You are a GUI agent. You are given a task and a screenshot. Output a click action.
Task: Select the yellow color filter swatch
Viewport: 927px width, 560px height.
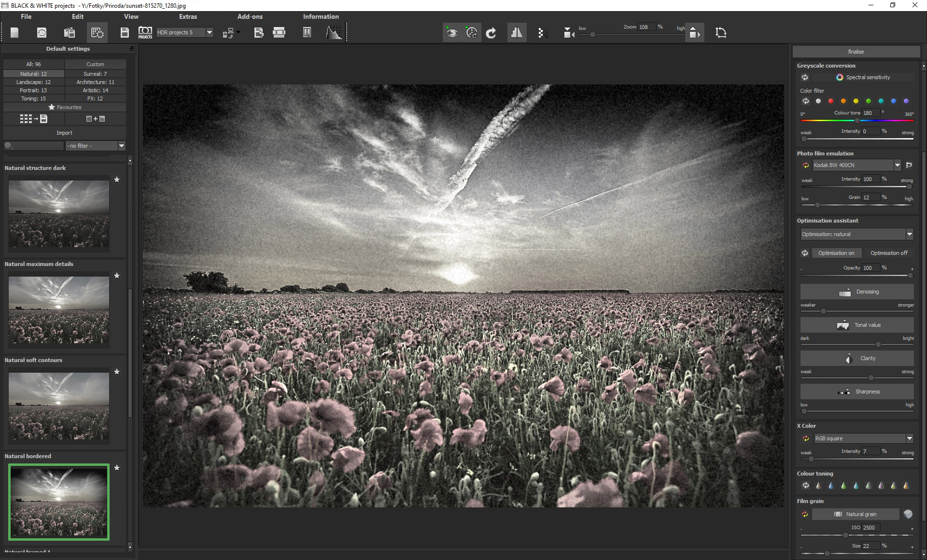(x=856, y=101)
